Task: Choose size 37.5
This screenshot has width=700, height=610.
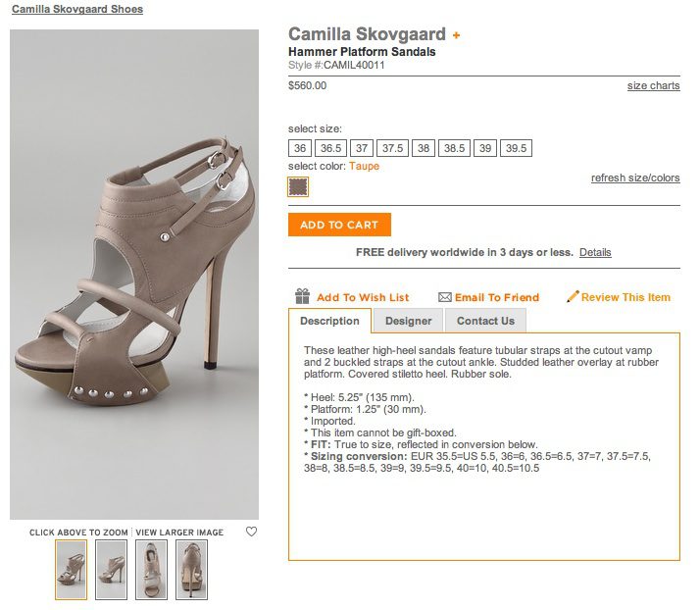Action: pos(392,148)
